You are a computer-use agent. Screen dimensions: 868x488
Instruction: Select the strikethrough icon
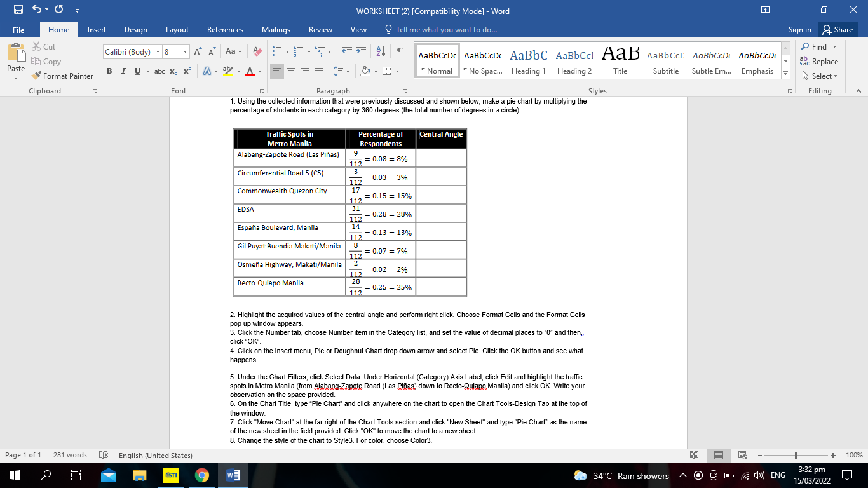(160, 71)
